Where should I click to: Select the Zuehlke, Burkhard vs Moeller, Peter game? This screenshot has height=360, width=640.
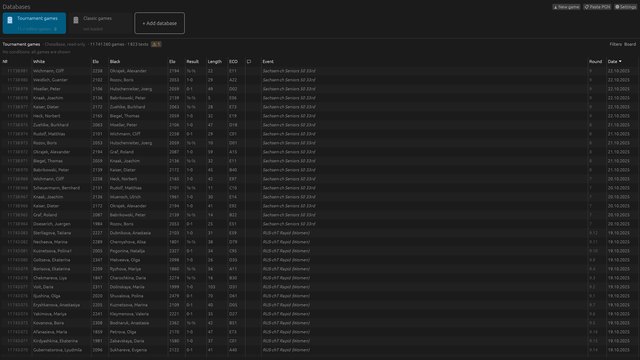click(320, 125)
